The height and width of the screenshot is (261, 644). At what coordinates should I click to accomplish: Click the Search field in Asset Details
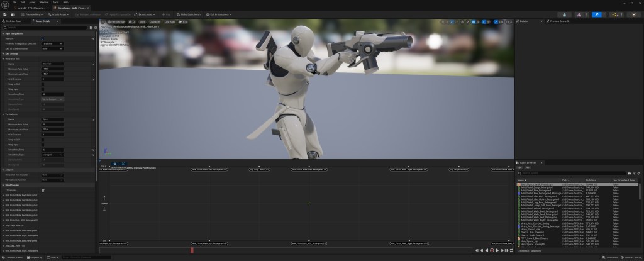point(45,26)
